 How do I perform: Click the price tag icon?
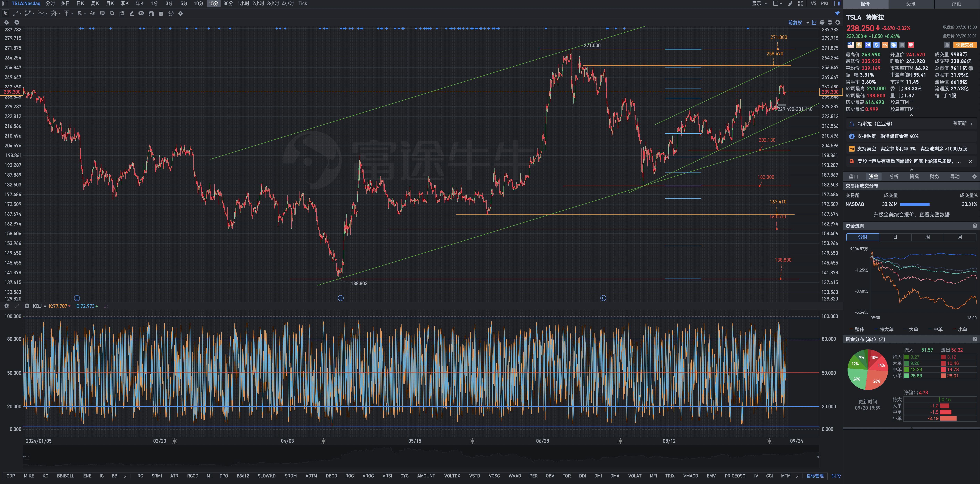894,45
